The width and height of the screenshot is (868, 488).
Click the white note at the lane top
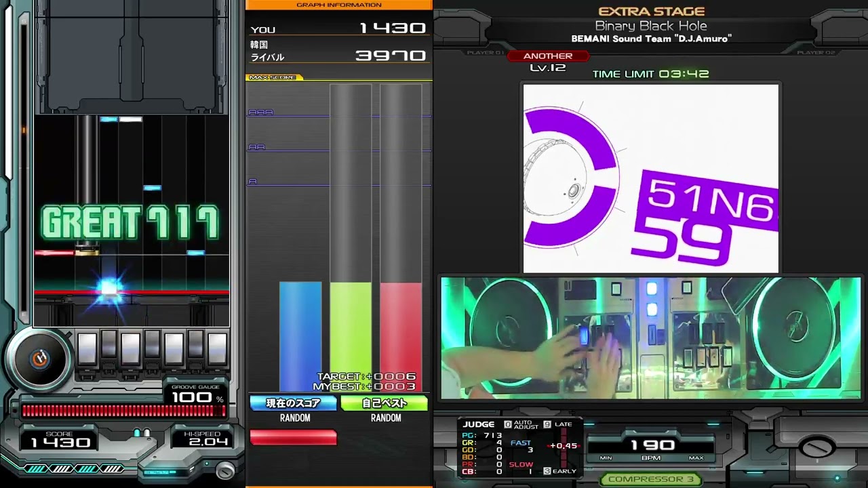pyautogui.click(x=131, y=119)
